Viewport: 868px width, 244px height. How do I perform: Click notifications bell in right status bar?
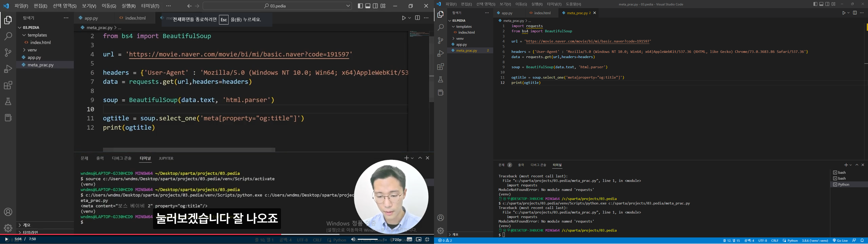tap(862, 241)
